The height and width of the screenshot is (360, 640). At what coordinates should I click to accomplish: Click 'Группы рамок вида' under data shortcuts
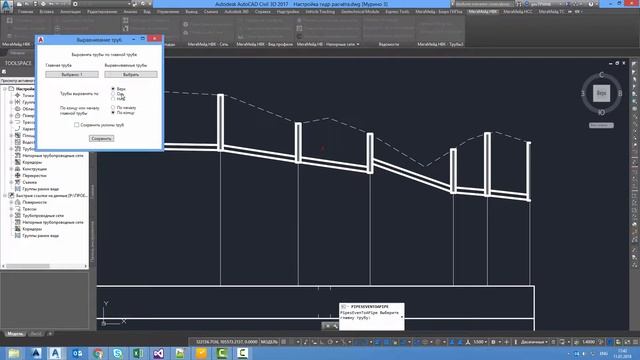pos(40,236)
